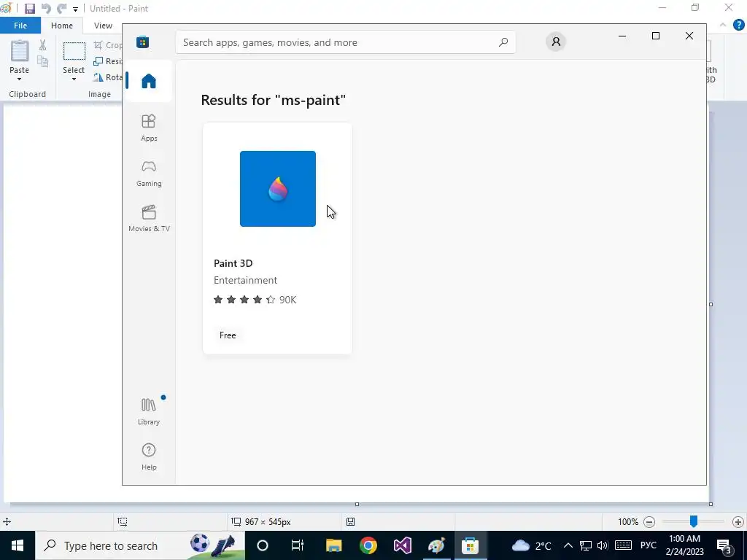Open the notification center icon
The width and height of the screenshot is (747, 560).
(x=724, y=545)
